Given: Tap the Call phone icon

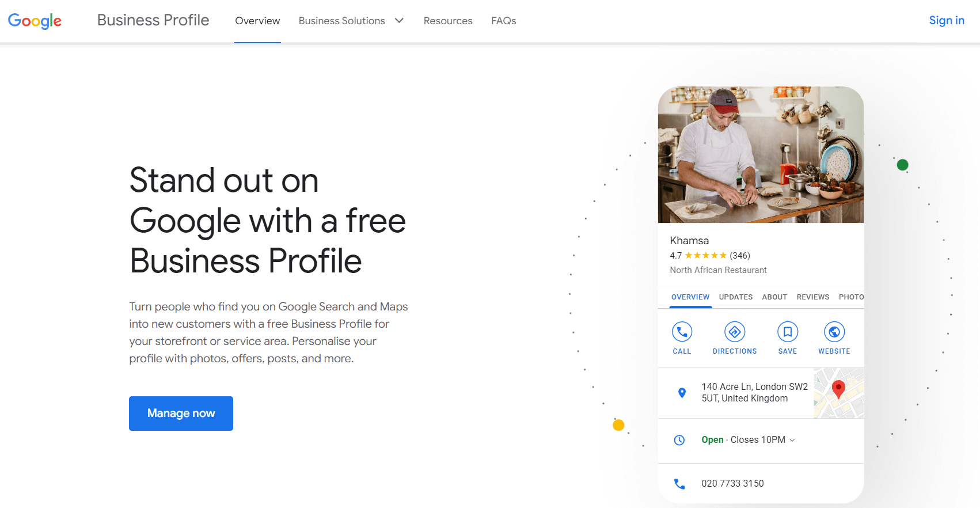Looking at the screenshot, I should [x=682, y=332].
